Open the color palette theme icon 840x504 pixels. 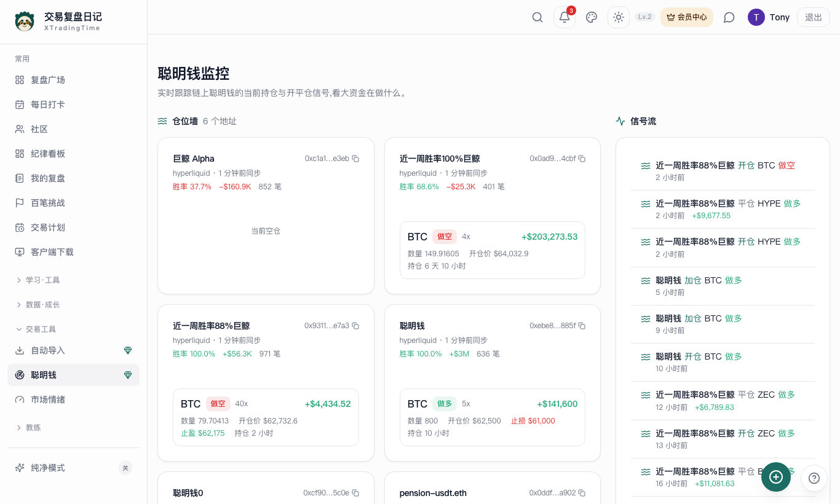click(592, 17)
